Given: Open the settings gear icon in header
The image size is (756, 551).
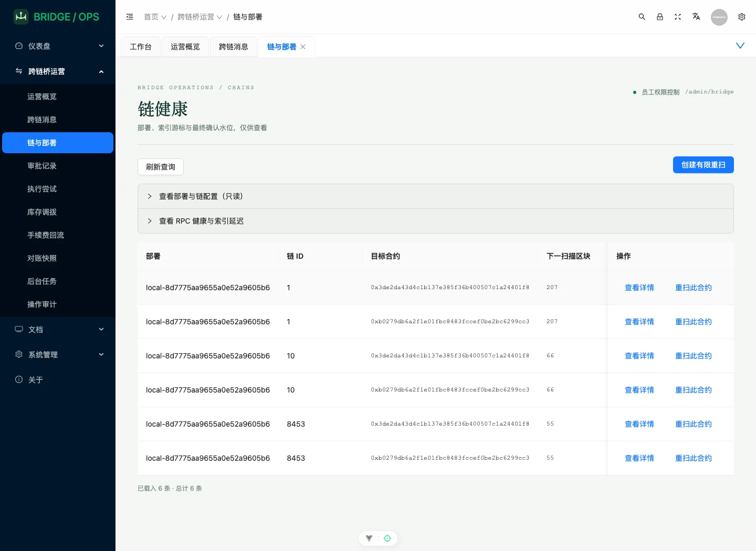Looking at the screenshot, I should (742, 17).
